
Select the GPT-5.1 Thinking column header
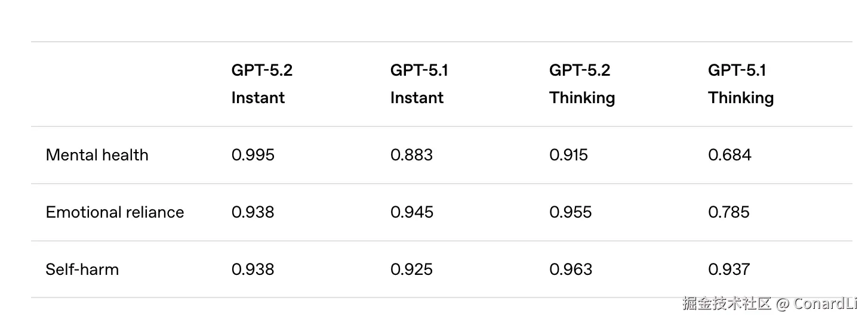click(x=740, y=84)
